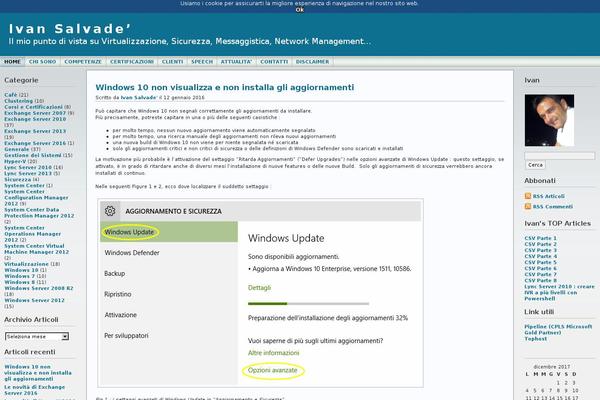
Task: Open top article CSV Parte 3
Action: click(541, 250)
